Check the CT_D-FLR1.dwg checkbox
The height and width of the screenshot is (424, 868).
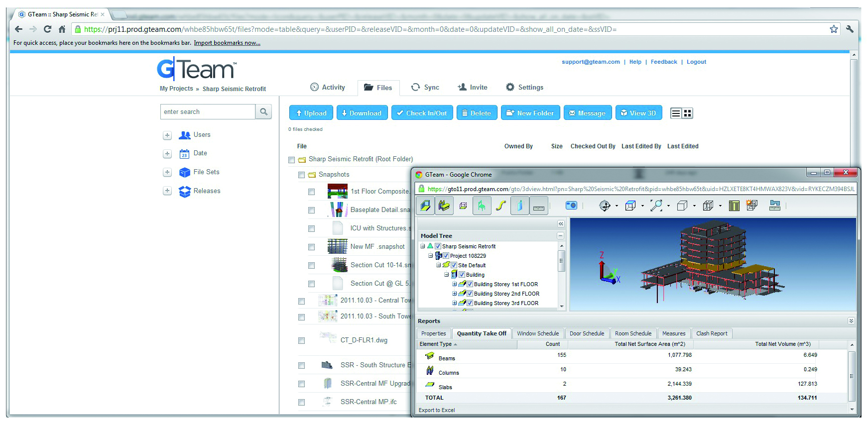[301, 340]
